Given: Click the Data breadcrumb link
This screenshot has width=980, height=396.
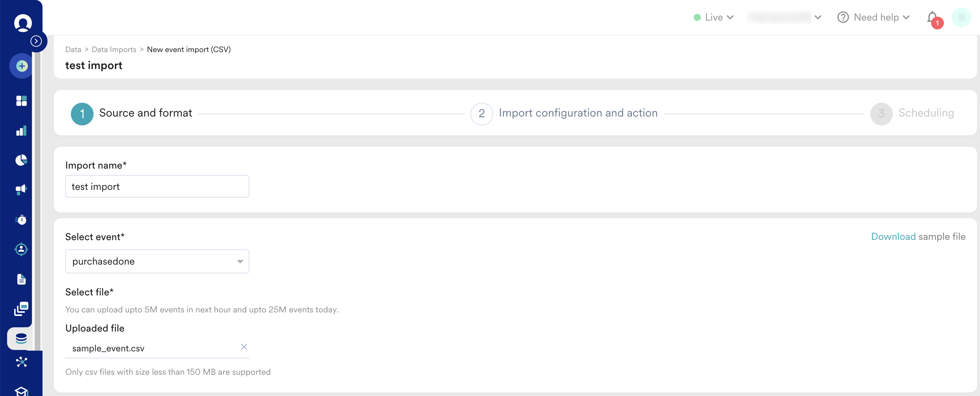Looking at the screenshot, I should pyautogui.click(x=73, y=50).
